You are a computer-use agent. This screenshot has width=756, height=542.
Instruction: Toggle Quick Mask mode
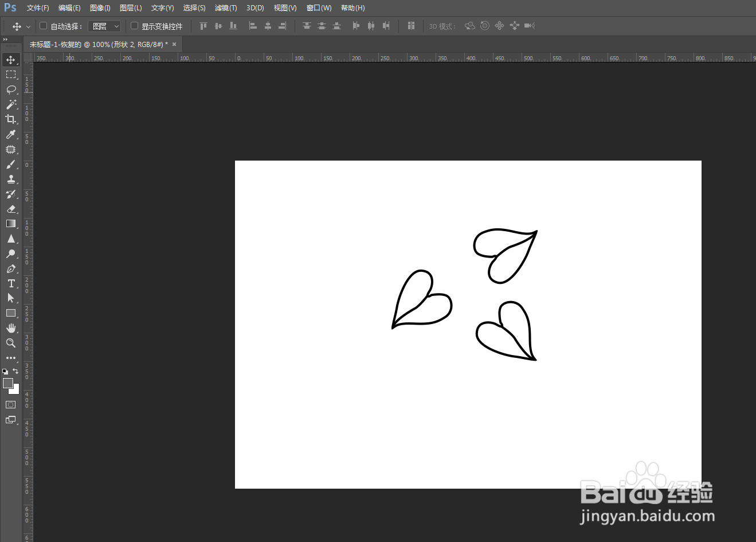click(11, 404)
